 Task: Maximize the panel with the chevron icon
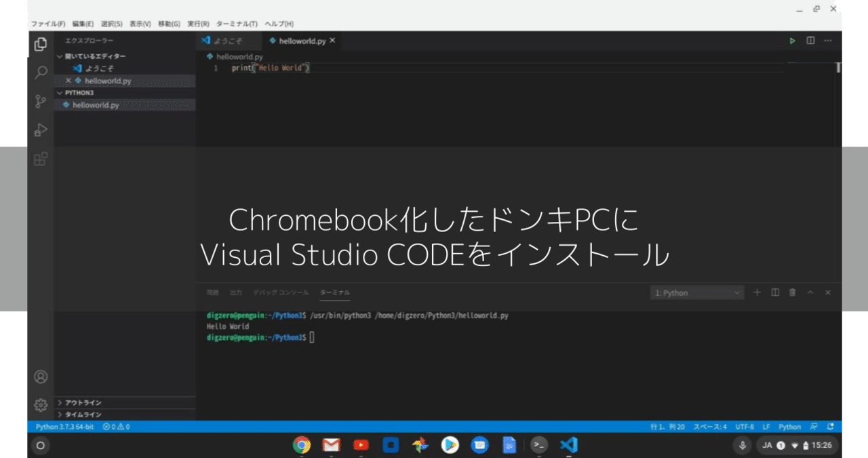tap(810, 292)
